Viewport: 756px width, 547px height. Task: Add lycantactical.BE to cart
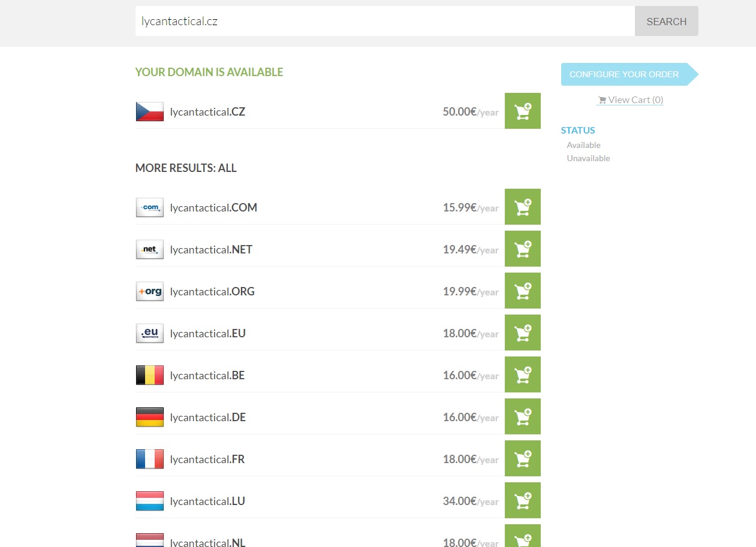[x=523, y=374]
